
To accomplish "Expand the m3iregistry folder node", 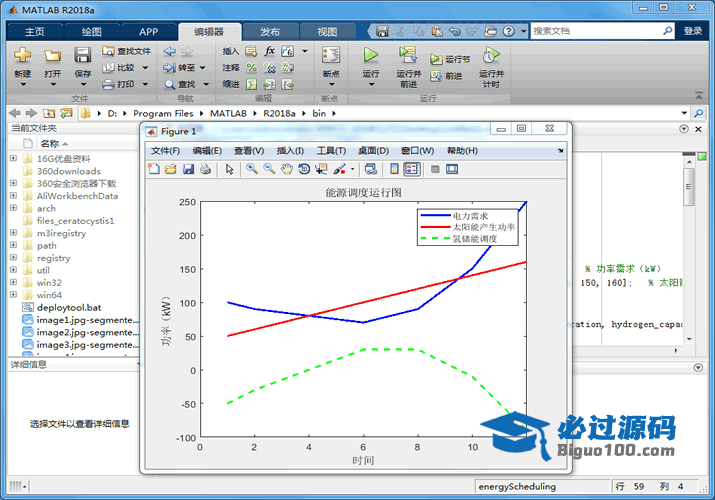I will [x=13, y=232].
